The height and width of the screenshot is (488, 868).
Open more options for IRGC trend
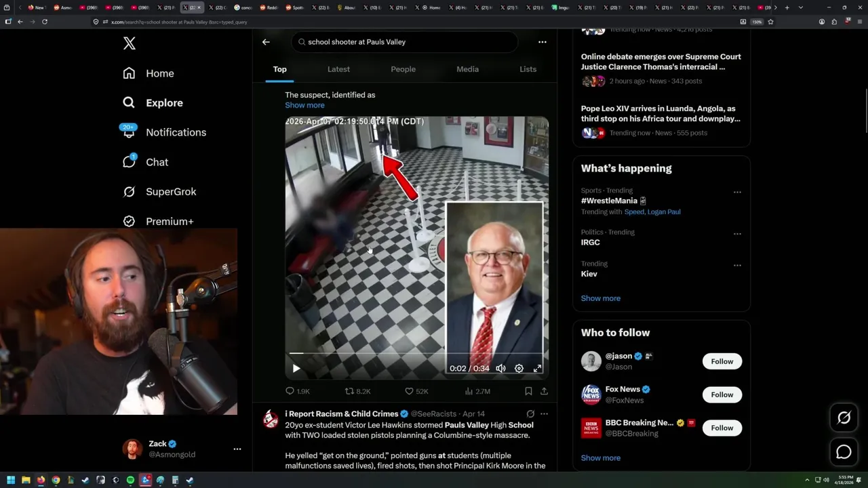tap(737, 234)
